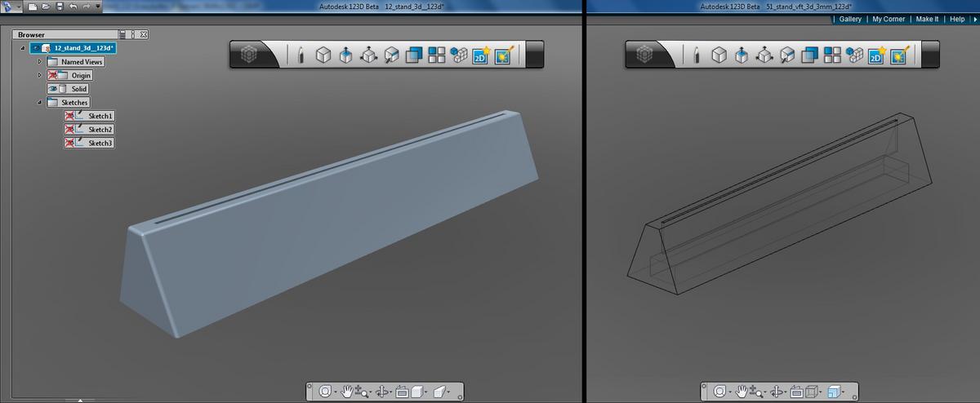Toggle visibility of the Origin folder
This screenshot has height=403, width=980.
(x=53, y=75)
